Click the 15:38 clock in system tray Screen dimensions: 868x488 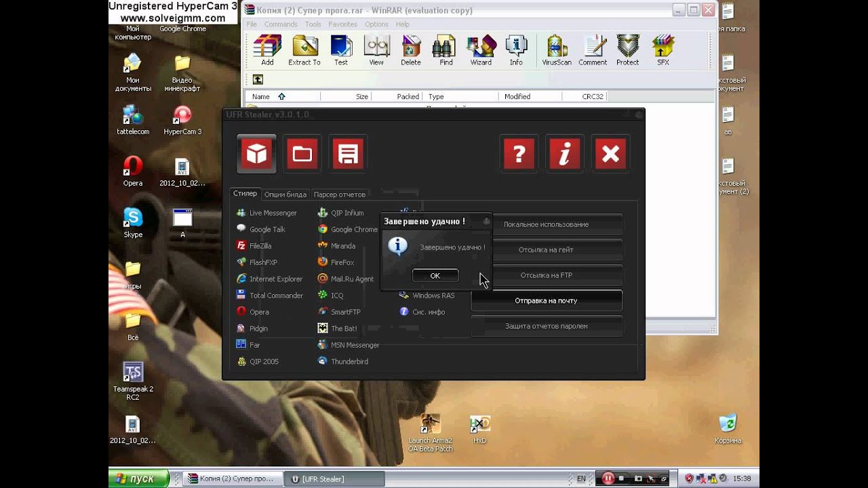coord(742,479)
